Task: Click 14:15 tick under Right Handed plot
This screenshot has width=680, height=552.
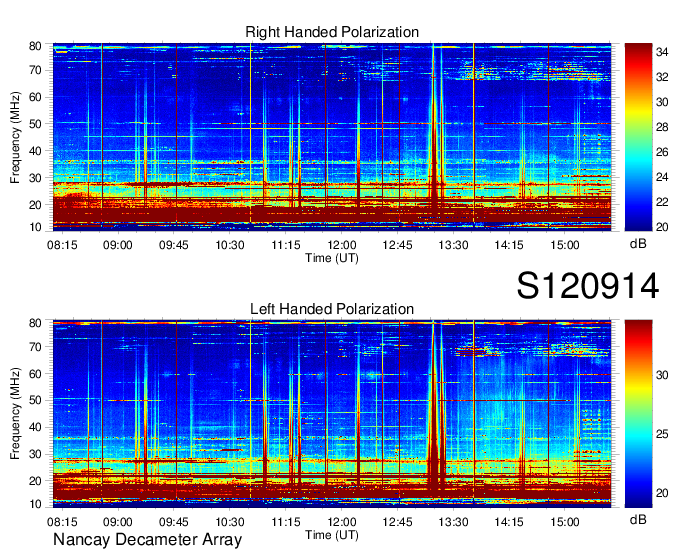Action: coord(509,245)
